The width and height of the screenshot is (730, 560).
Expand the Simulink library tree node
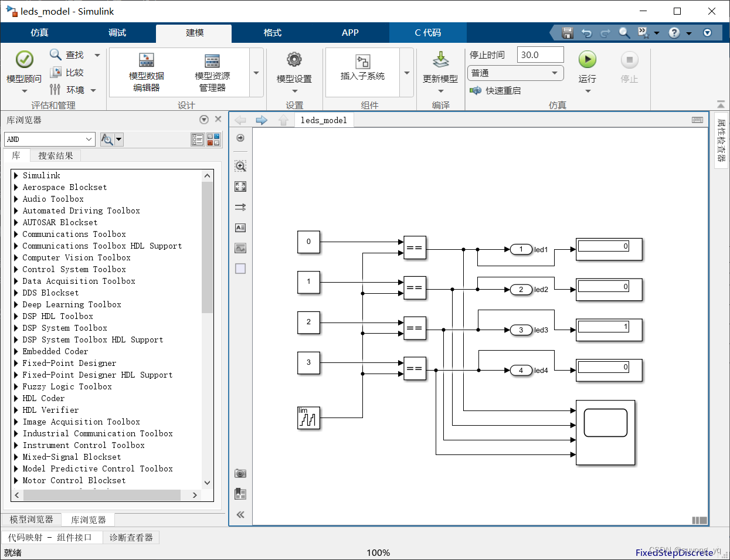16,175
